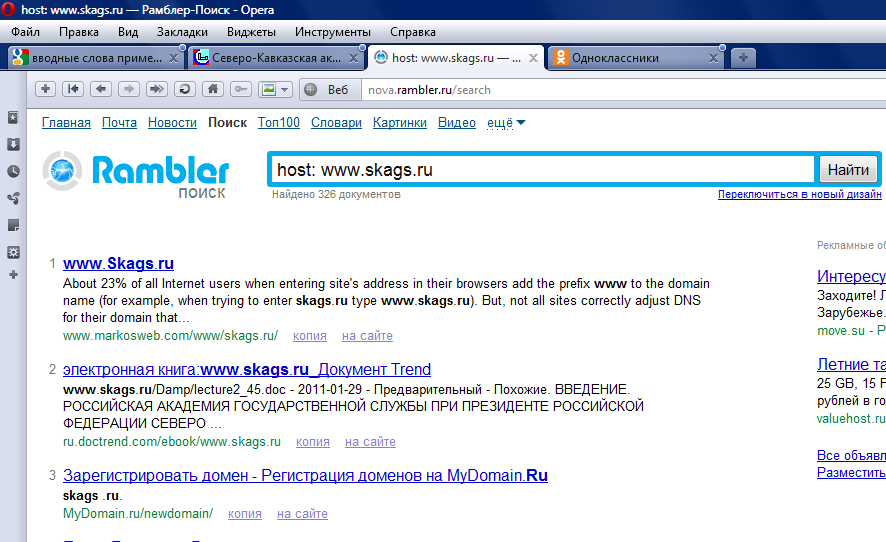Close the 'вводные слова приме...' tab
886x542 pixels.
pos(174,58)
